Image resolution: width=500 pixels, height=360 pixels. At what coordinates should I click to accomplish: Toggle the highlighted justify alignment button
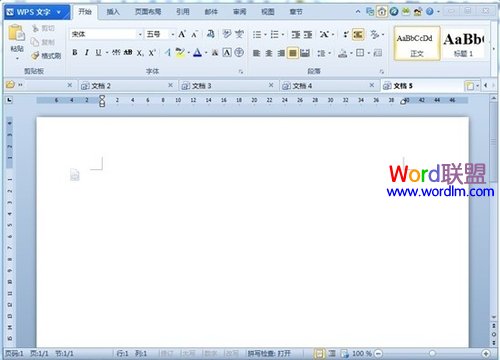tap(293, 53)
